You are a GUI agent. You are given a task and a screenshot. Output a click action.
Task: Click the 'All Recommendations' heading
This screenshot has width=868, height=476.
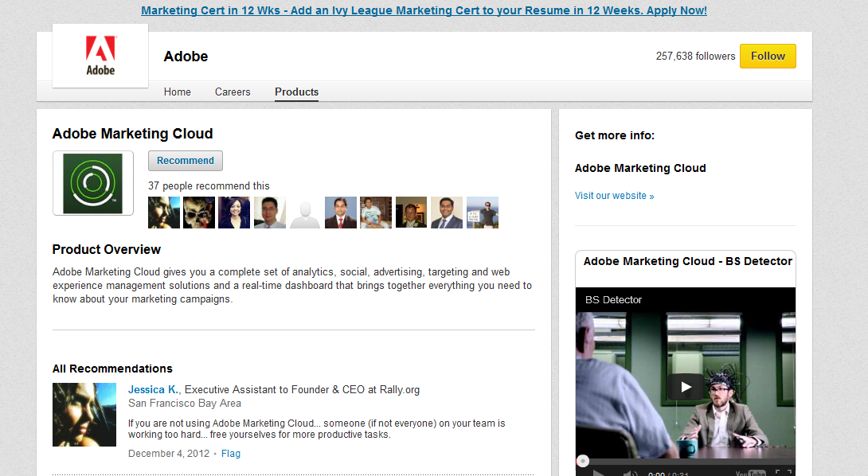pos(112,369)
